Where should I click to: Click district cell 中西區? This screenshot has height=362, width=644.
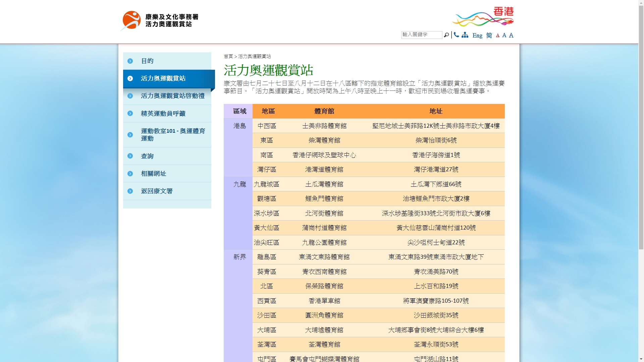tap(267, 126)
